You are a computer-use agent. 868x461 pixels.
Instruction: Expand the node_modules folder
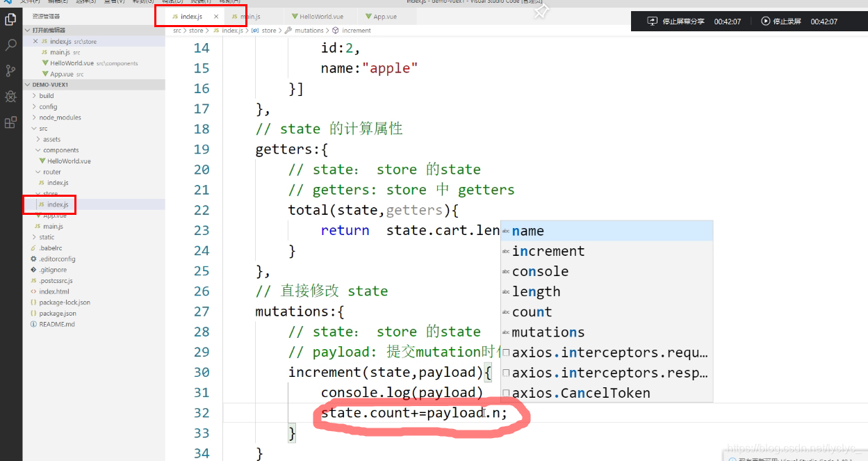click(60, 118)
